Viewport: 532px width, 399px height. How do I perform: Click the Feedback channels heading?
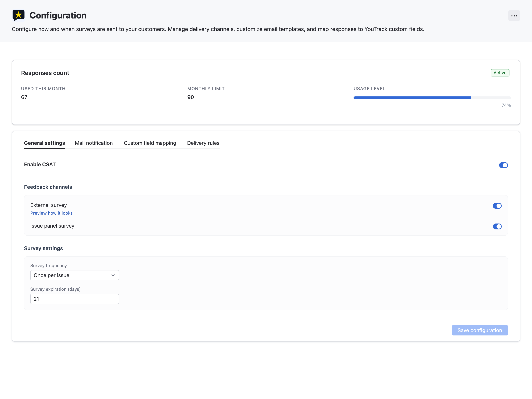click(48, 187)
